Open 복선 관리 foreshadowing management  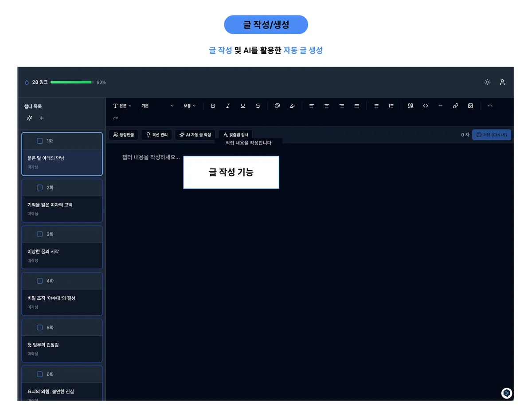156,135
